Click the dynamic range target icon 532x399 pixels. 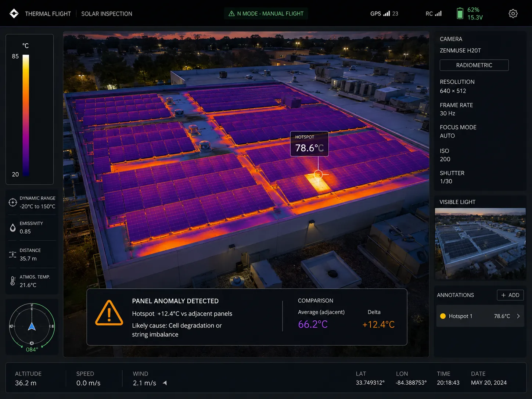click(13, 202)
